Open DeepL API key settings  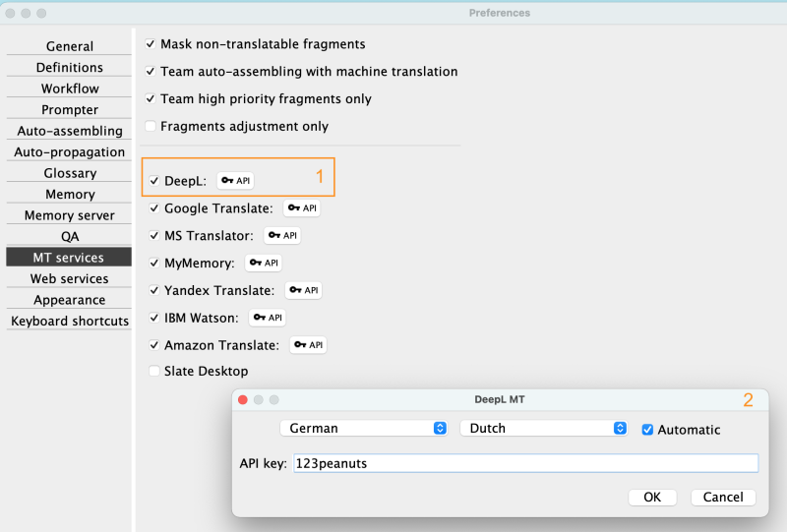tap(235, 181)
